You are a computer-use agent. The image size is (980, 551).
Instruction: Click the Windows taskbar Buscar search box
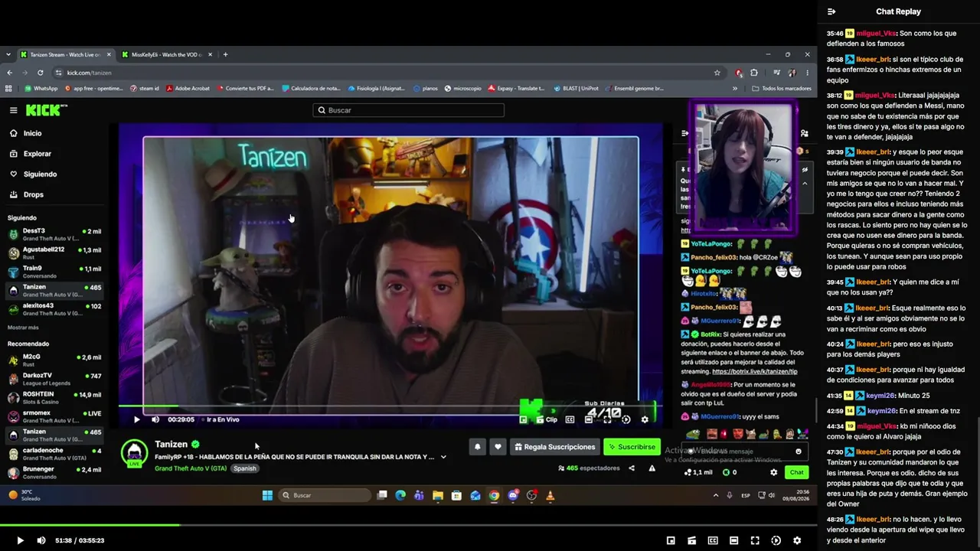click(326, 495)
